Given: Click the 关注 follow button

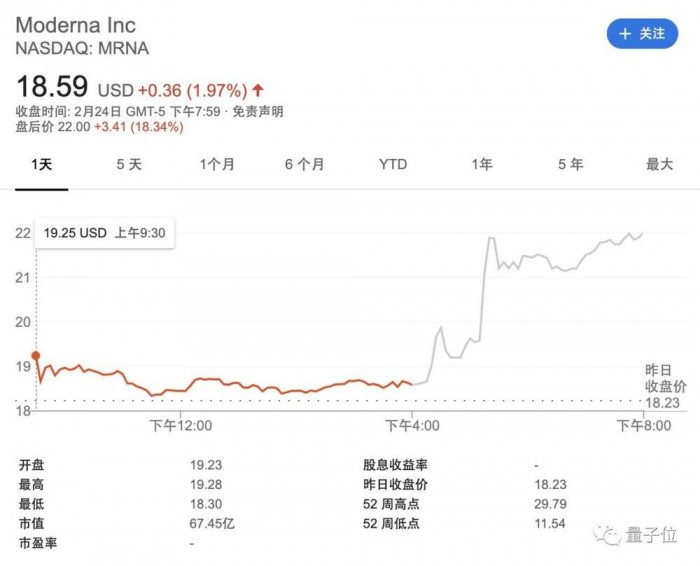Looking at the screenshot, I should tap(641, 34).
